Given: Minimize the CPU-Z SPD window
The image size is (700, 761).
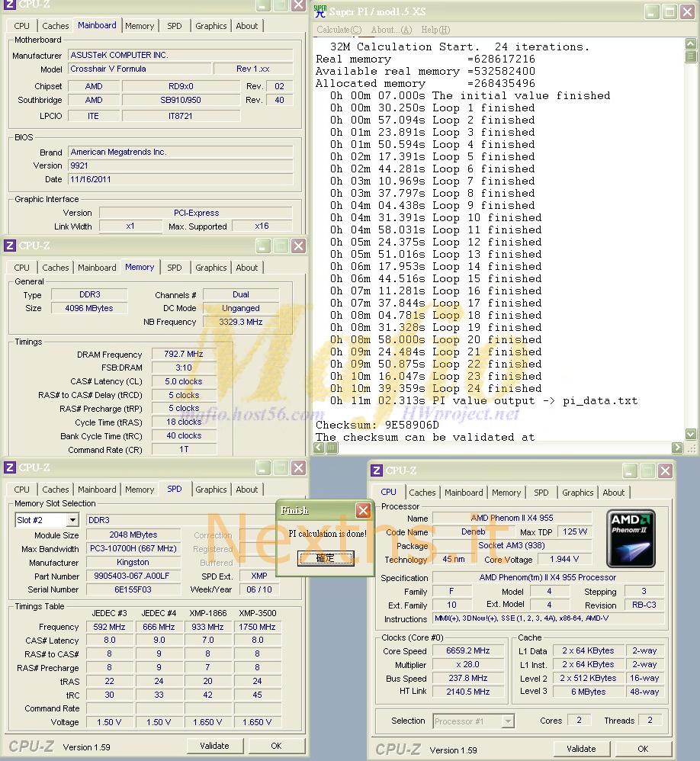Looking at the screenshot, I should [262, 468].
